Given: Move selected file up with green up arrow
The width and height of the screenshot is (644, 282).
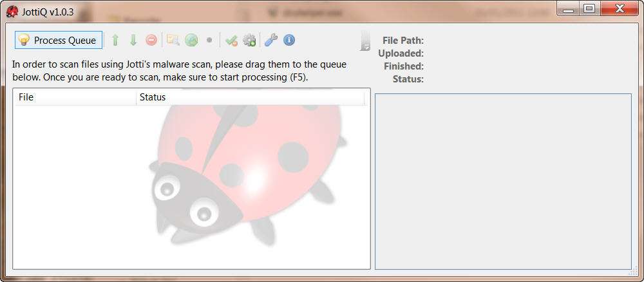Looking at the screenshot, I should tap(115, 40).
